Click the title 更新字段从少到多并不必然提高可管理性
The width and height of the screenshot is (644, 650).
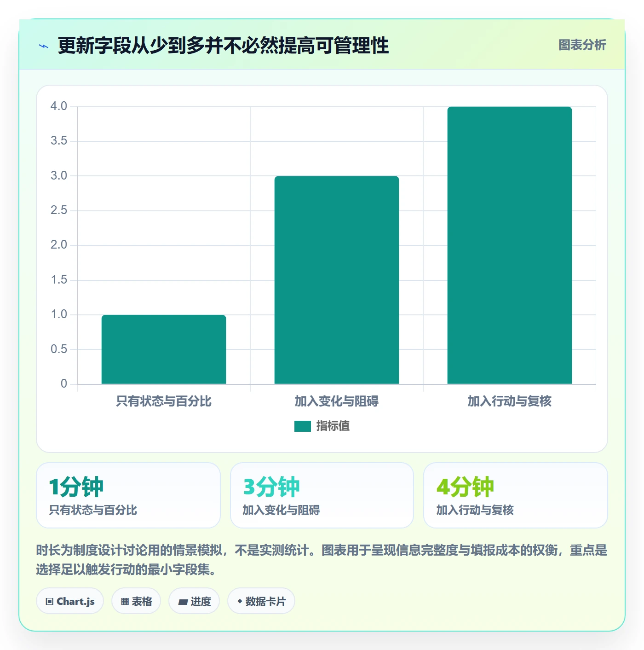point(224,46)
